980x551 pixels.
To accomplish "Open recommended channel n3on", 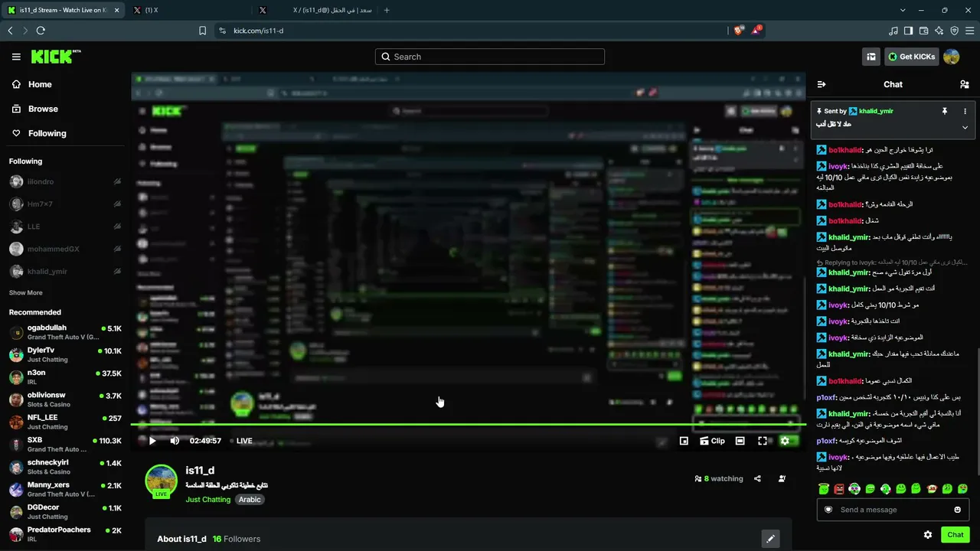I will click(x=65, y=377).
